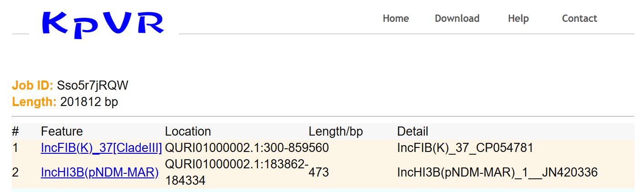Open the IncFIB(K)_37[CladeIII] feature link
The width and height of the screenshot is (644, 192).
(101, 148)
